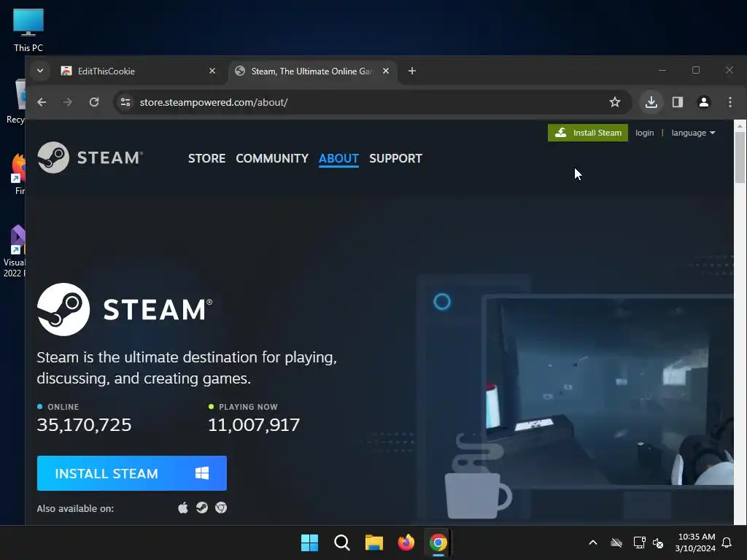Open the notification bell icon
Viewport: 747px width, 560px height.
tap(727, 542)
